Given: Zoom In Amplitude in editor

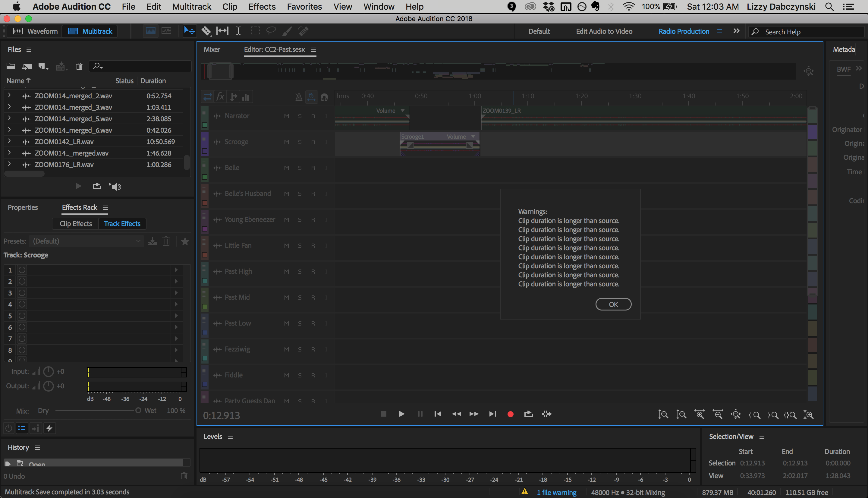Looking at the screenshot, I should point(663,414).
